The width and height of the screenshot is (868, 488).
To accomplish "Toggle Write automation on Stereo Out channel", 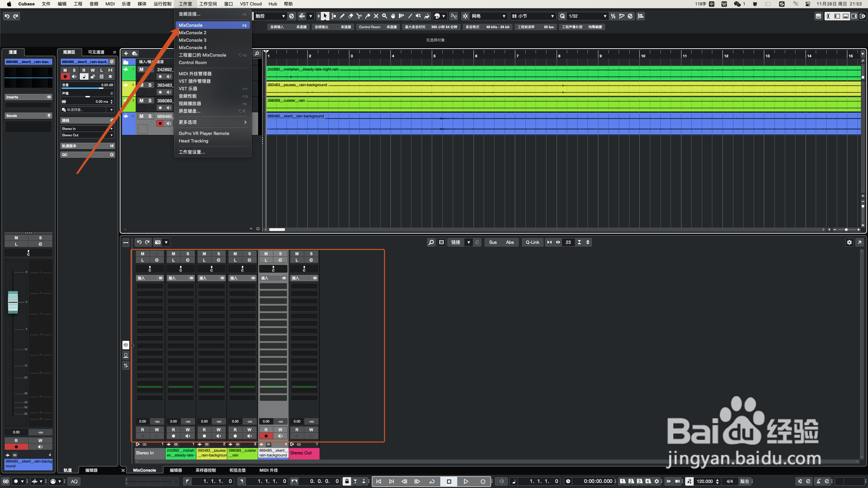I will (x=311, y=430).
